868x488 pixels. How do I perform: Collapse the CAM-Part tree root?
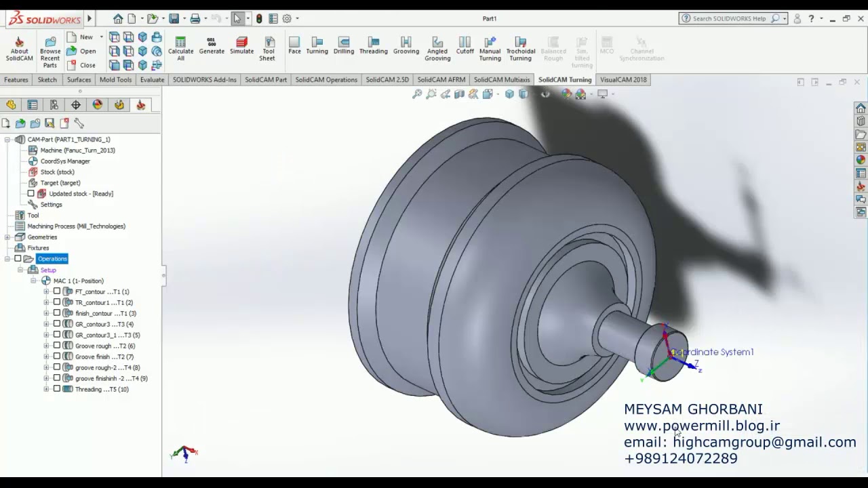[x=7, y=140]
